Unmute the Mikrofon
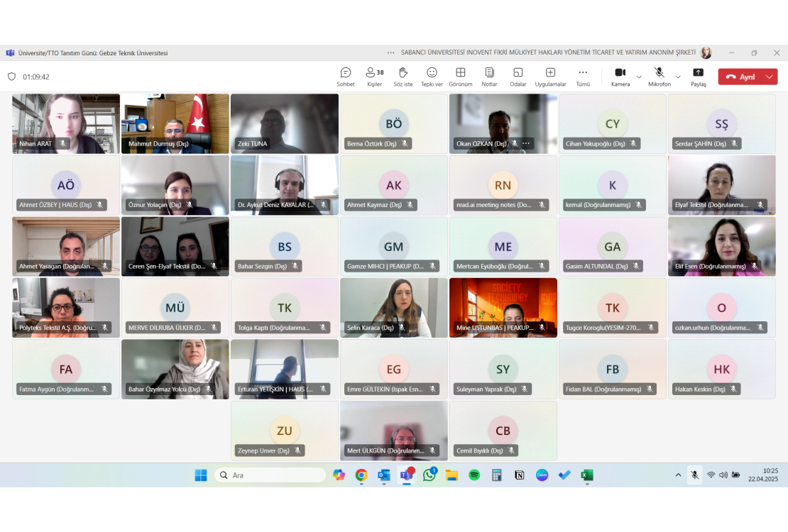 [x=659, y=76]
